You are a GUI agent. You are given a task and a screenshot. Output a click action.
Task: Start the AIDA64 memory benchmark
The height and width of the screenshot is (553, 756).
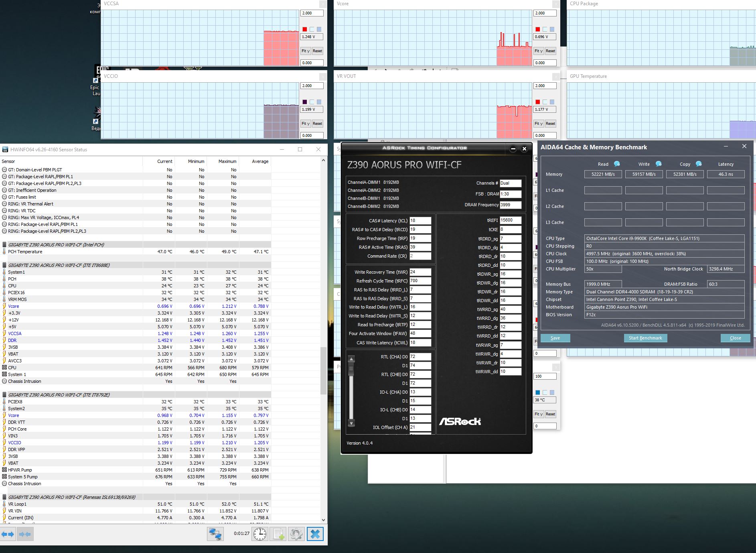click(645, 338)
